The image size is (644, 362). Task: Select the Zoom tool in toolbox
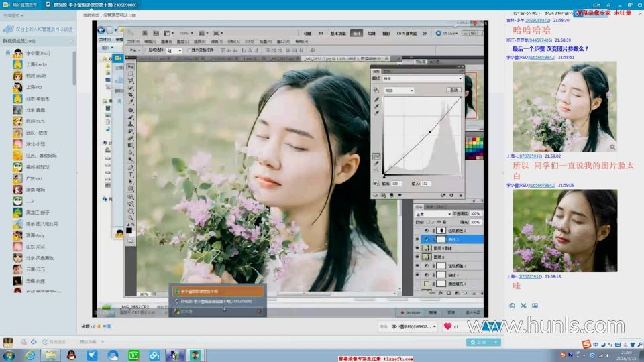pos(131,218)
